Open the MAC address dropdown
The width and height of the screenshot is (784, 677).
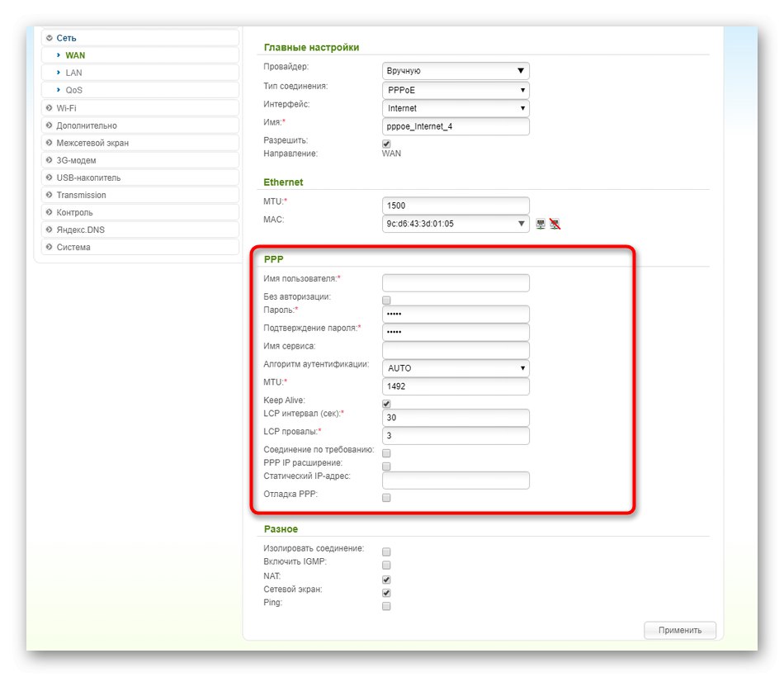tap(456, 224)
